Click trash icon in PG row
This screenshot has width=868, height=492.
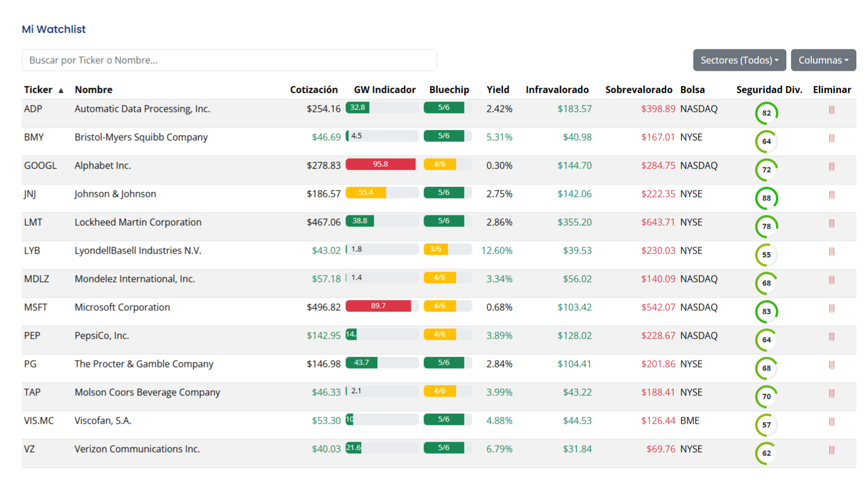[832, 365]
